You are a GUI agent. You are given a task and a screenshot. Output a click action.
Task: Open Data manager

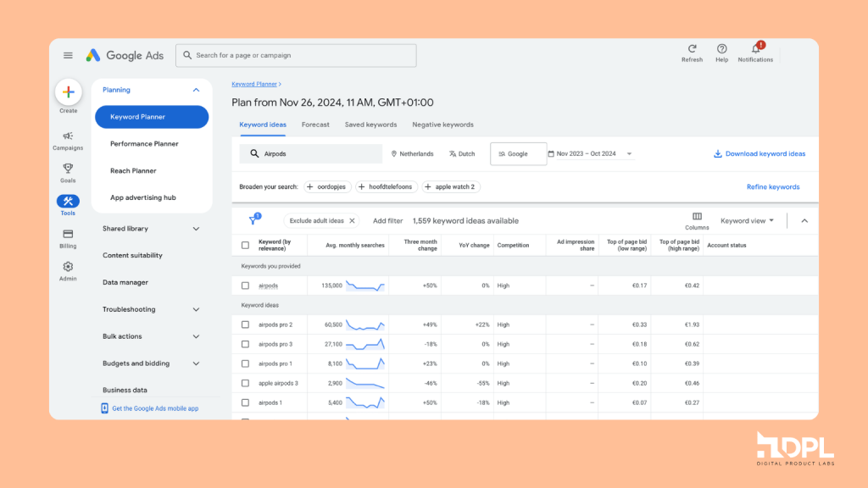[x=125, y=283]
